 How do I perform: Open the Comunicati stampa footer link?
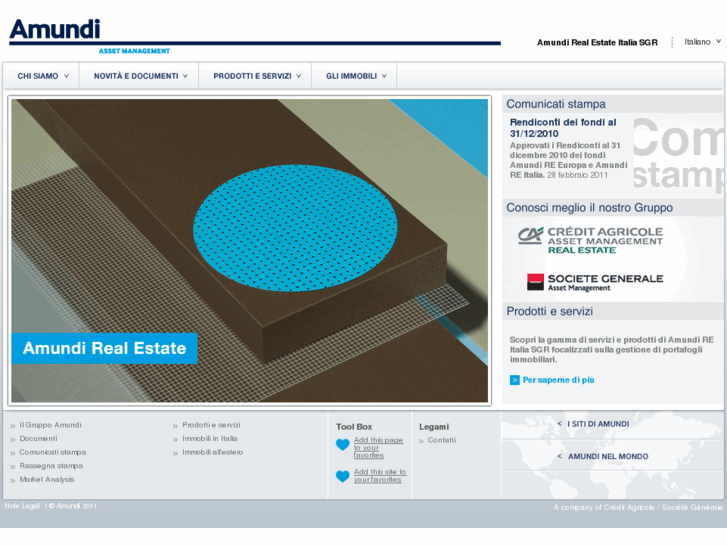click(52, 452)
